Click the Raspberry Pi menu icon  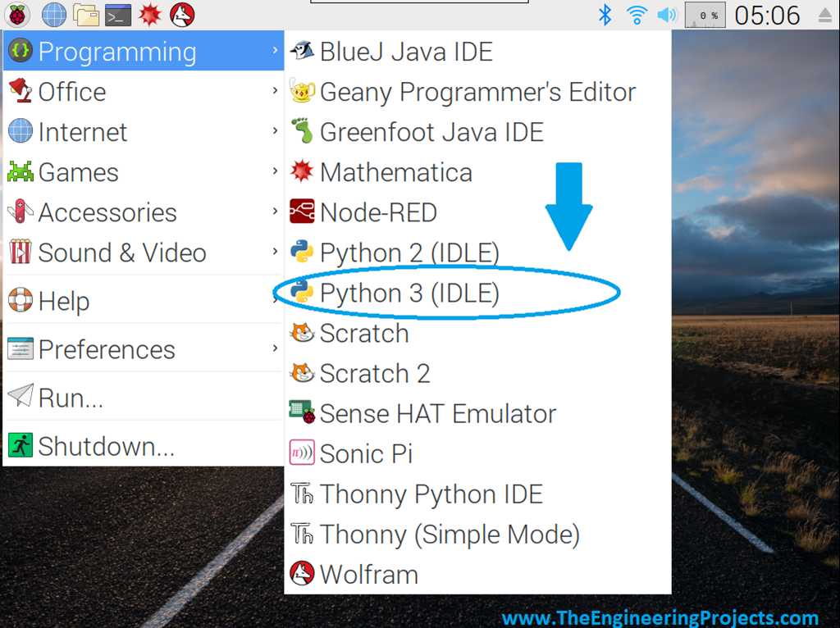click(x=18, y=14)
